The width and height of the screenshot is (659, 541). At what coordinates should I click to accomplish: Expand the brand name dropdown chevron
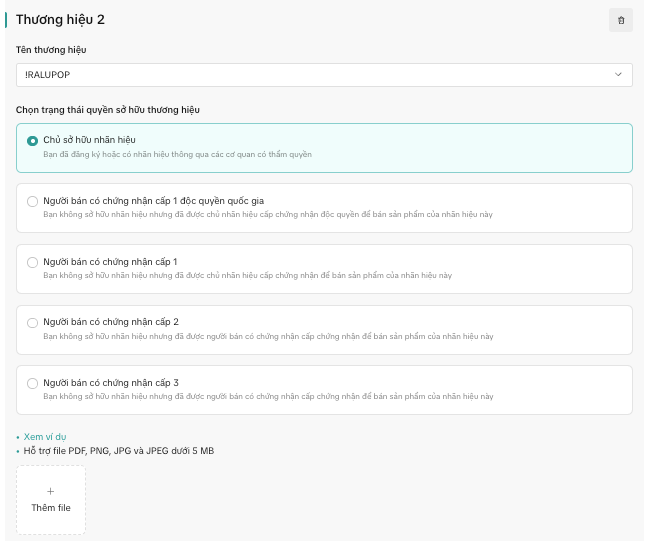(618, 75)
